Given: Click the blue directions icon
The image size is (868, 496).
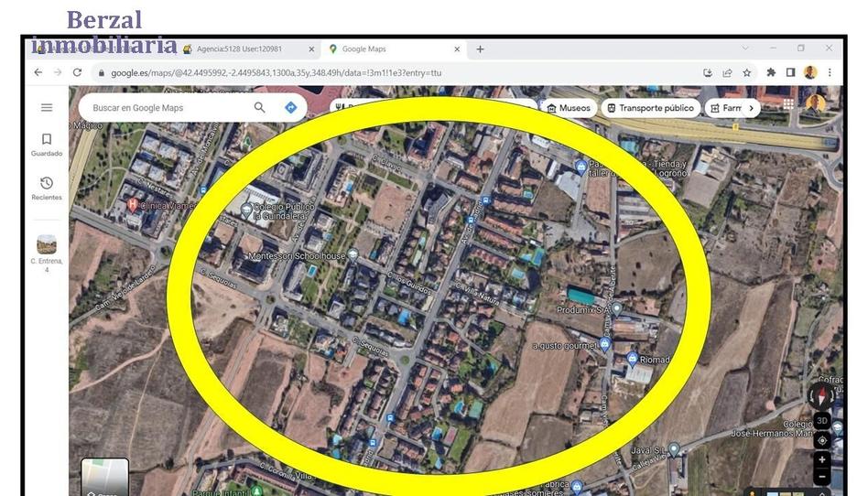Looking at the screenshot, I should coord(290,108).
